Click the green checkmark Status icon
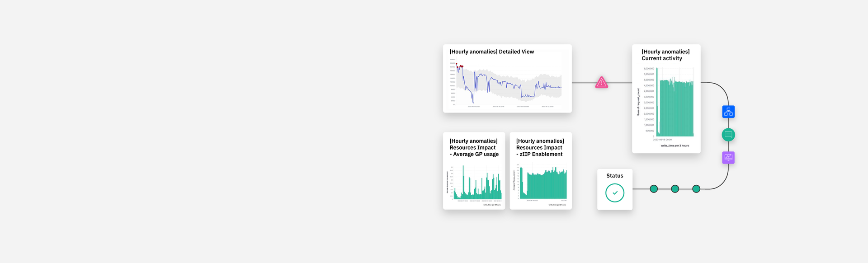Image resolution: width=868 pixels, height=263 pixels. click(615, 193)
